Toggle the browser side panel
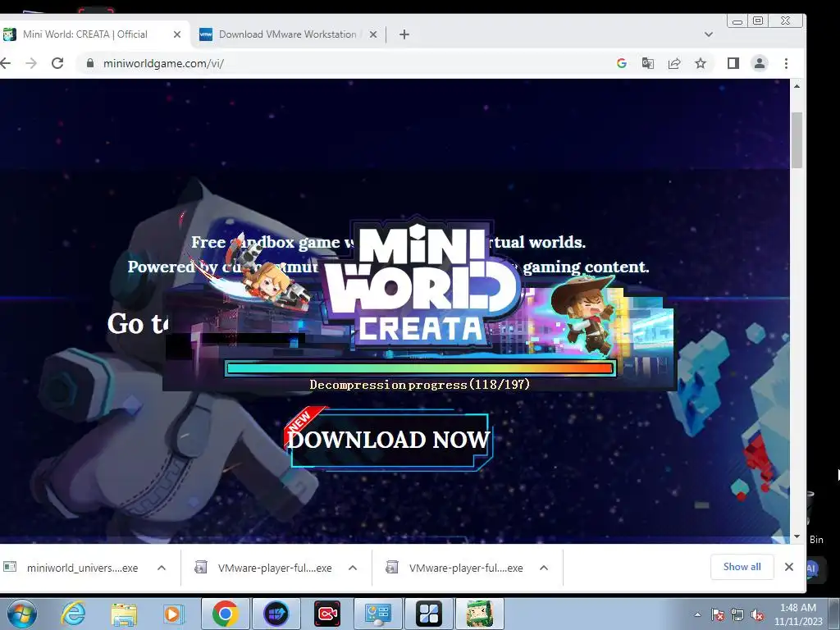Viewport: 840px width, 630px height. [733, 63]
